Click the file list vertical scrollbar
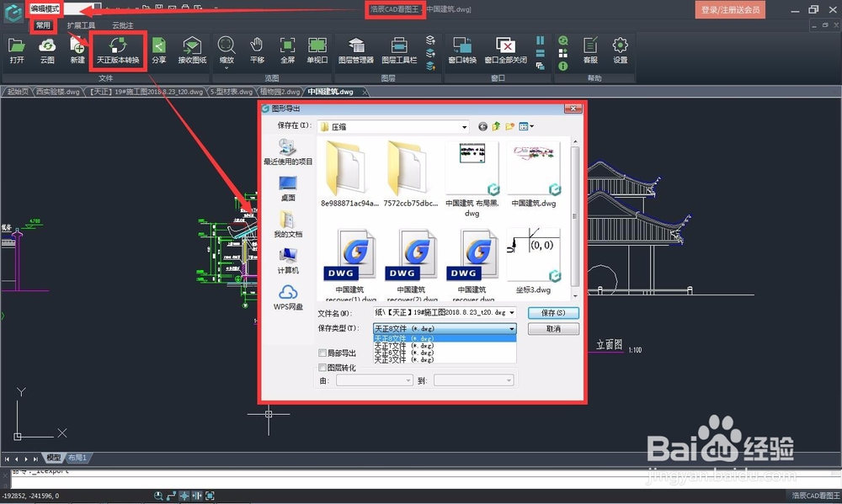The height and width of the screenshot is (504, 842). [574, 217]
